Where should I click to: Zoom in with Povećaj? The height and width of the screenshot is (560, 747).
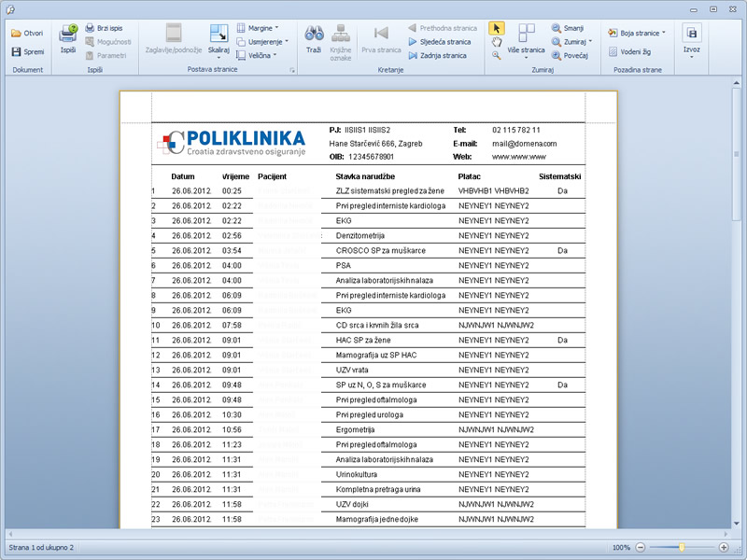pyautogui.click(x=570, y=55)
